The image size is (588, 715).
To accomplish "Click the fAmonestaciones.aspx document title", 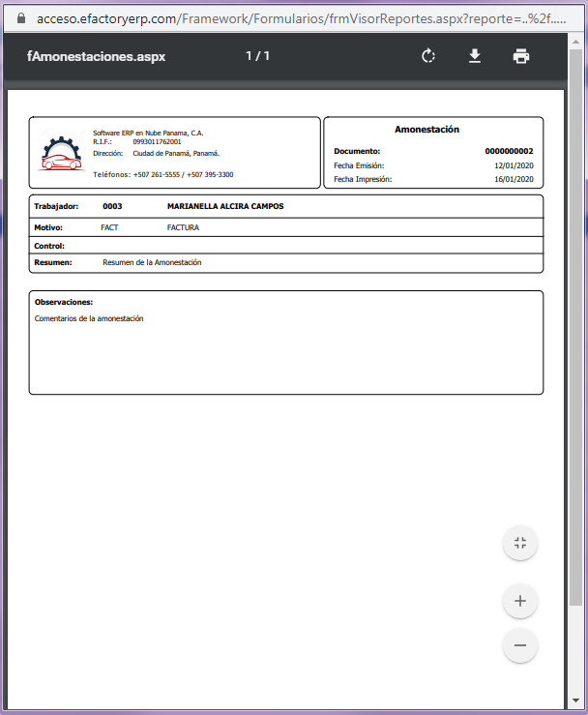I will tap(96, 56).
